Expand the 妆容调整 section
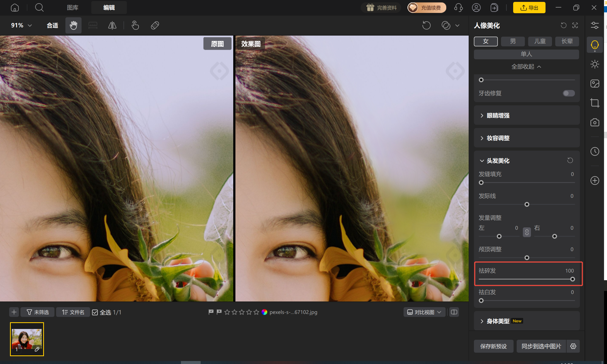This screenshot has height=364, width=607. pos(527,138)
